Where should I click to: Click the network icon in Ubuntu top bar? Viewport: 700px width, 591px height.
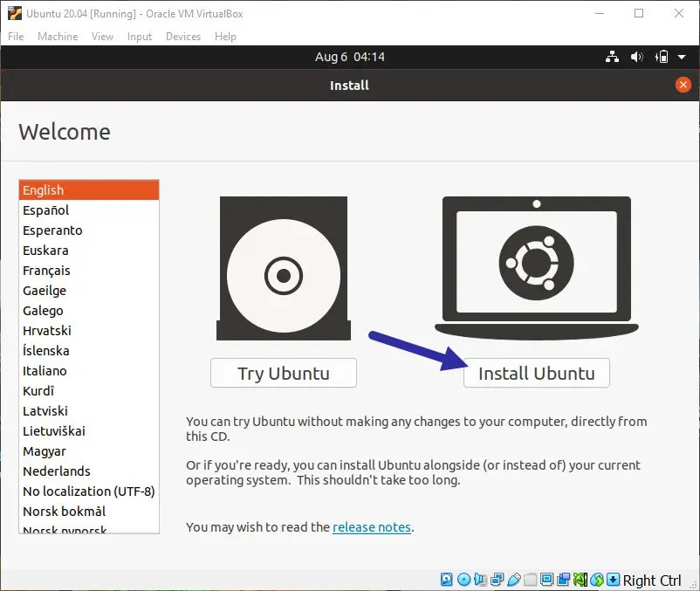[613, 57]
